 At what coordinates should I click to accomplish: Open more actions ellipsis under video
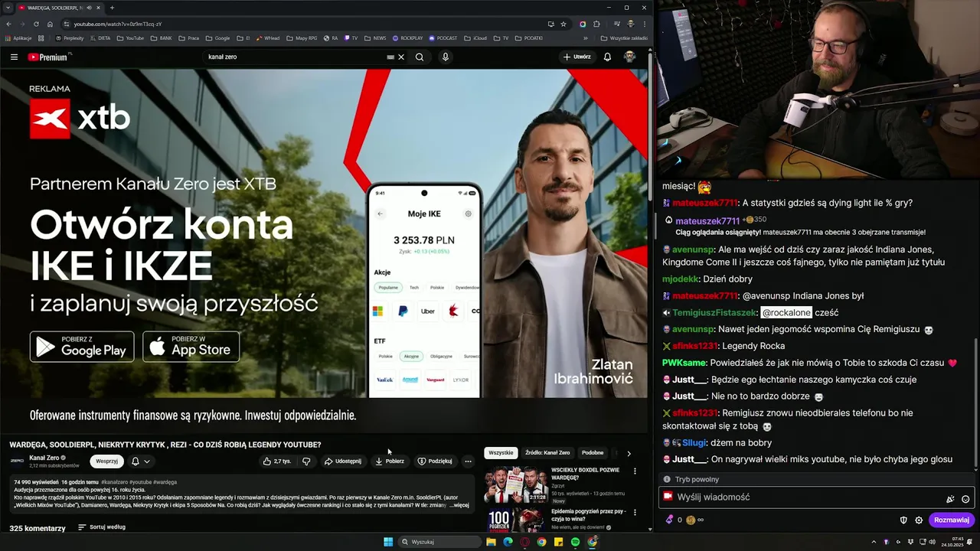click(x=468, y=461)
